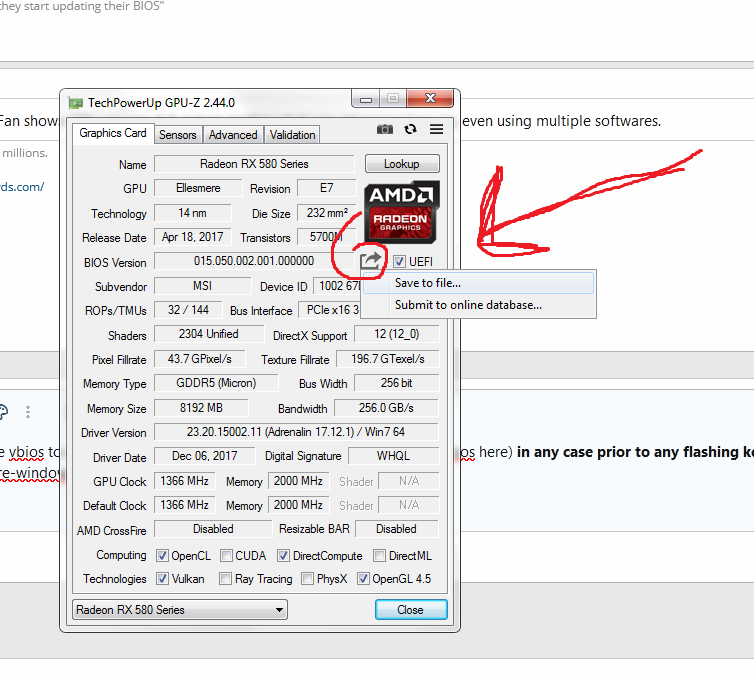Choose Save to file... menu item

478,283
